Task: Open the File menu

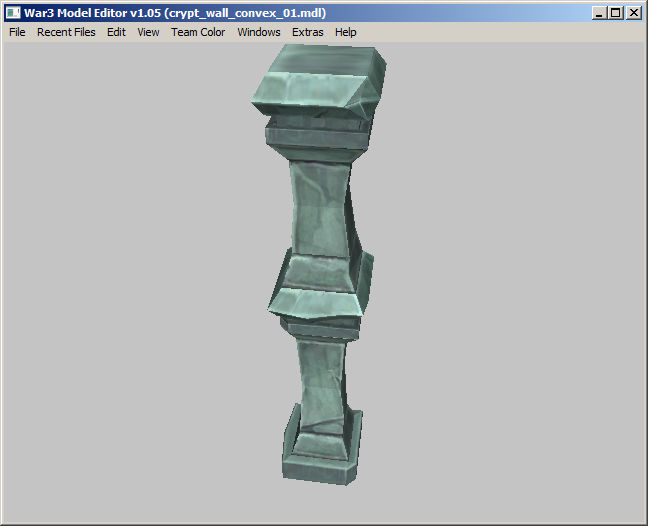Action: [x=17, y=32]
